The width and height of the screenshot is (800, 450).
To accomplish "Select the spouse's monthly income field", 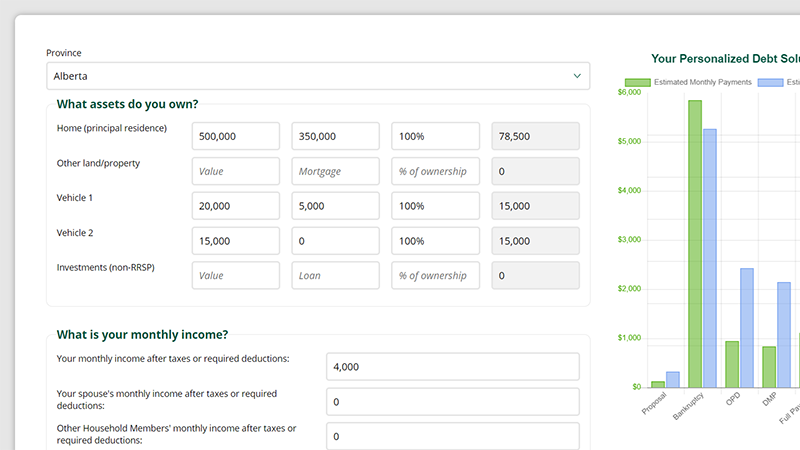I will (x=452, y=402).
